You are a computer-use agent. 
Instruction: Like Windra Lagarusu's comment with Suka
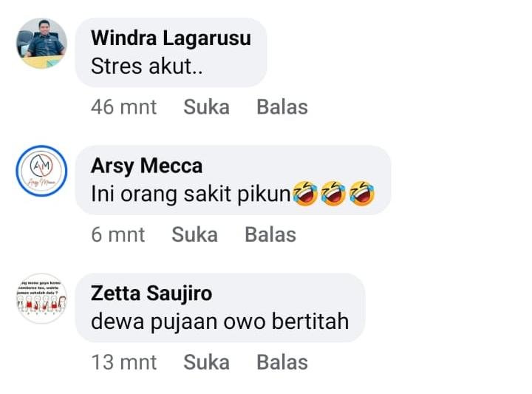tap(207, 107)
